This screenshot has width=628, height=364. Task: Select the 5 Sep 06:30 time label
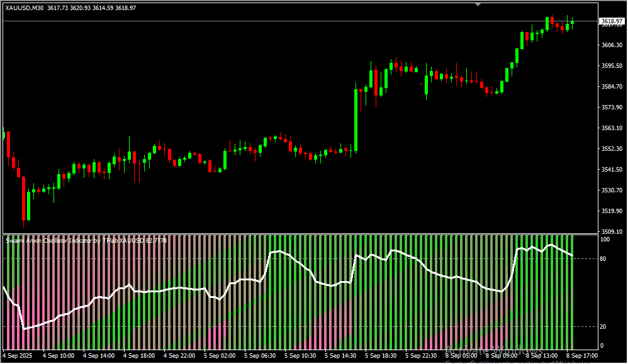click(261, 356)
